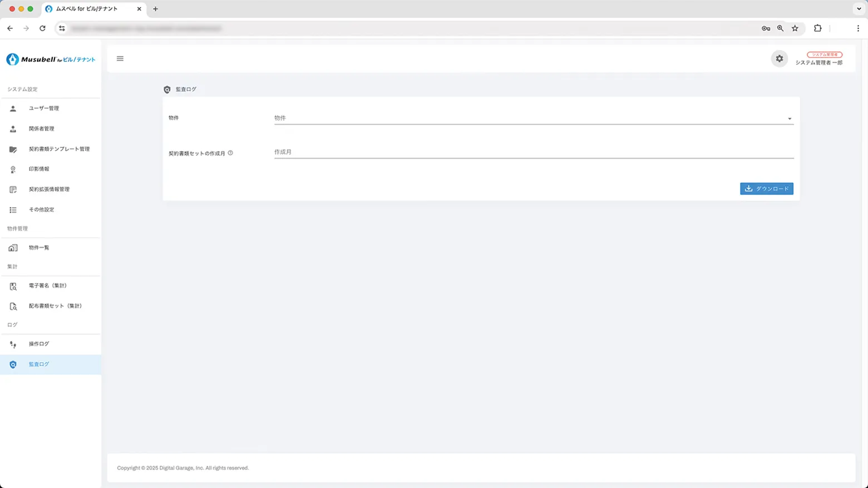This screenshot has width=868, height=488.
Task: Click the contract template folder icon
Action: (x=13, y=149)
